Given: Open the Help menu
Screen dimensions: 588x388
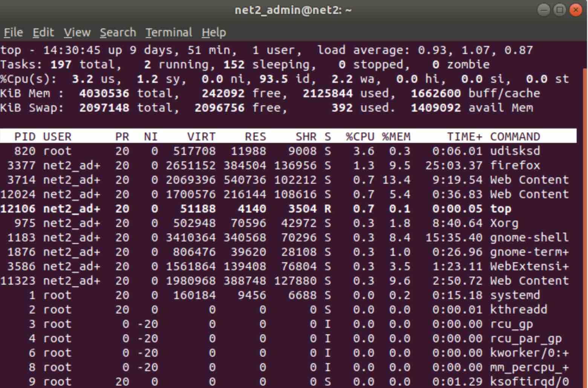Looking at the screenshot, I should pyautogui.click(x=214, y=32).
